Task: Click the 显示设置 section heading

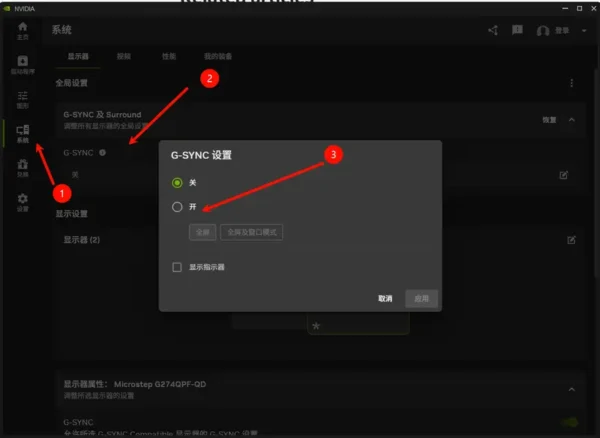Action: point(72,214)
